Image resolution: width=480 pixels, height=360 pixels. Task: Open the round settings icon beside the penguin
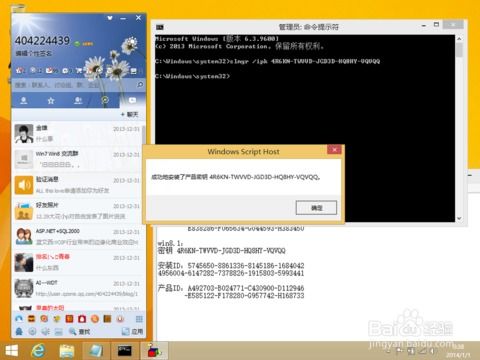click(x=32, y=331)
